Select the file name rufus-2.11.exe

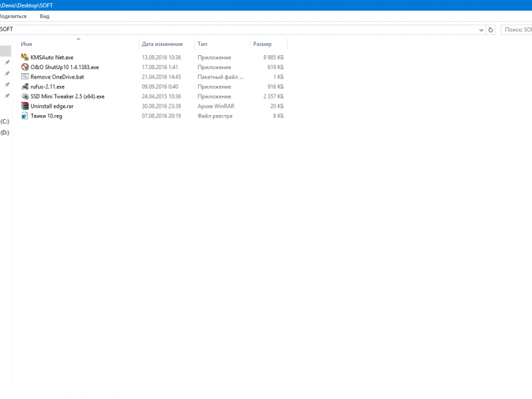coord(47,87)
